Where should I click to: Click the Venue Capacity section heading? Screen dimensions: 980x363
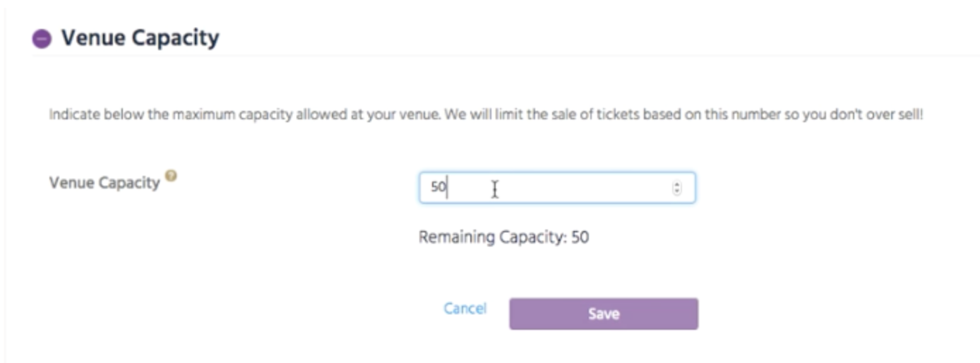click(140, 37)
